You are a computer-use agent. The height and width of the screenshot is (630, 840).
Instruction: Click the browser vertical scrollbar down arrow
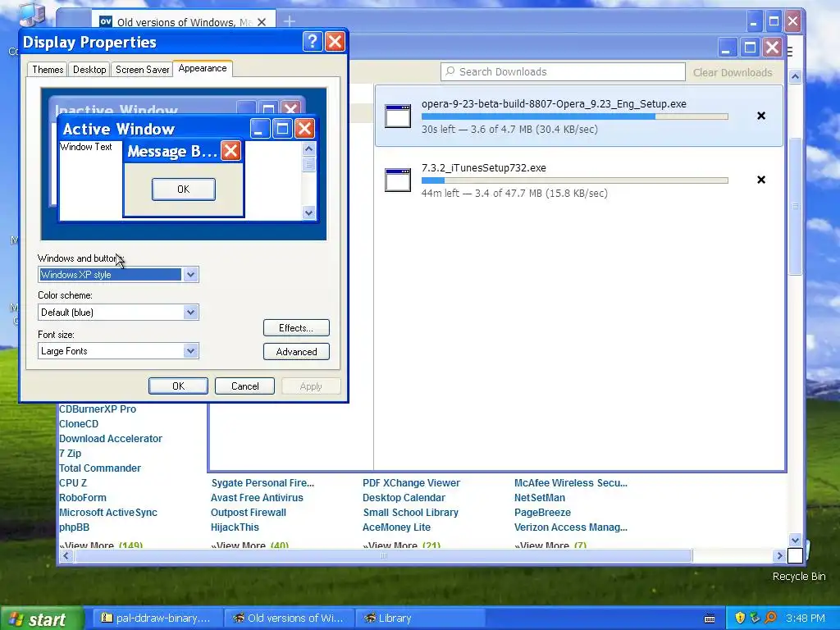point(795,540)
